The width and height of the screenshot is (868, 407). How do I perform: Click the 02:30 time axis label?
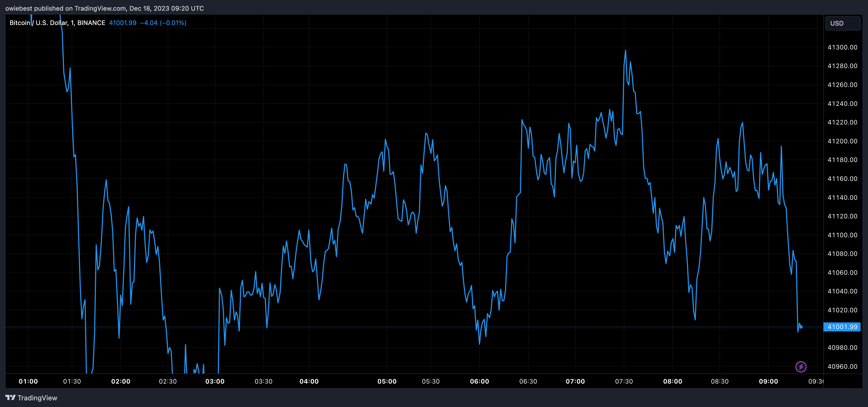(168, 381)
